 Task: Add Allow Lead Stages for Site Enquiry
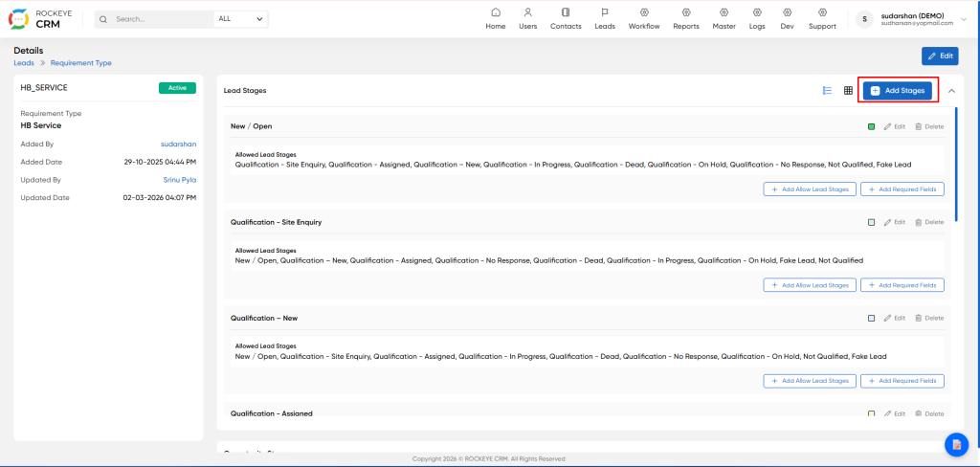(x=810, y=285)
